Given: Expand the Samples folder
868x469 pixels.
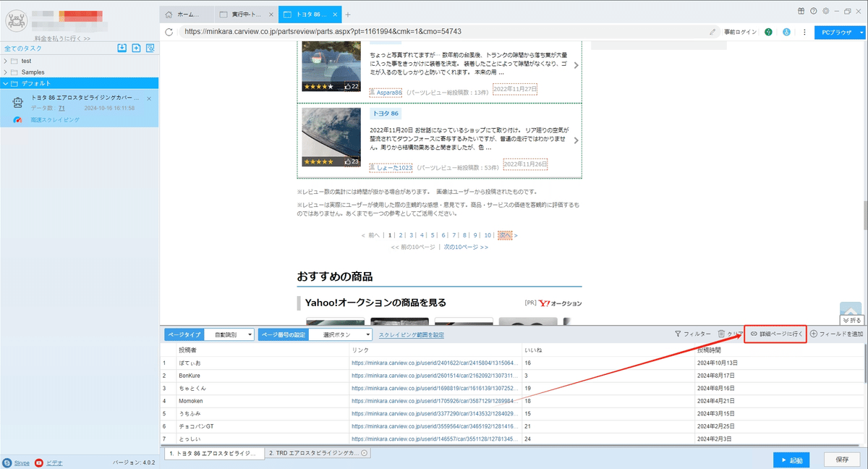Looking at the screenshot, I should (x=5, y=72).
